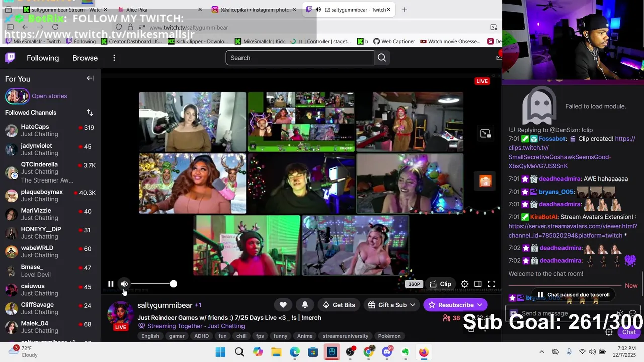Select the streameruniversity tag

click(x=345, y=336)
